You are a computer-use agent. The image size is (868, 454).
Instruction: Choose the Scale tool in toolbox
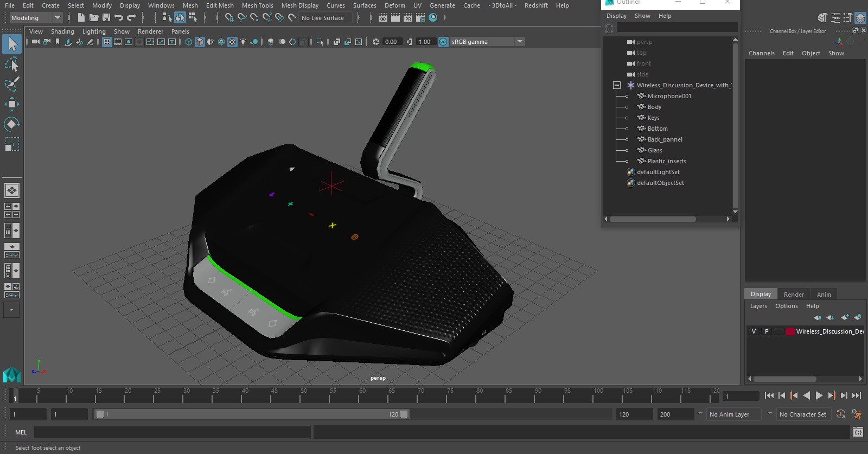[x=11, y=144]
